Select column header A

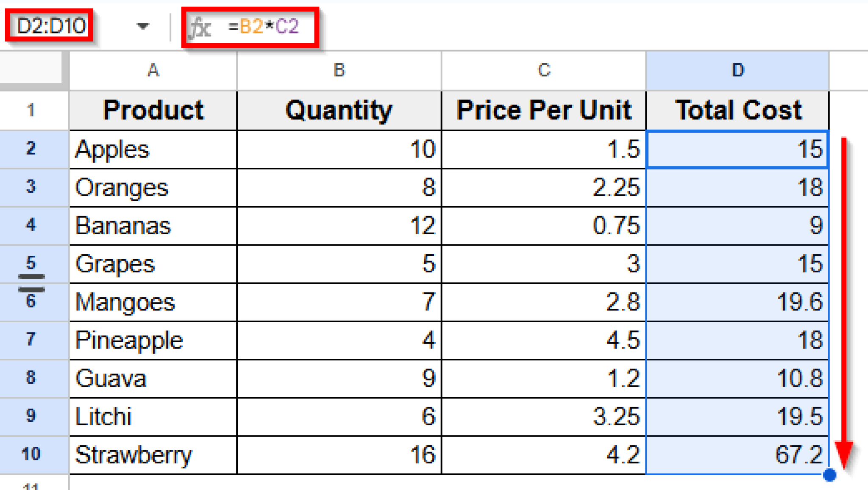click(153, 71)
